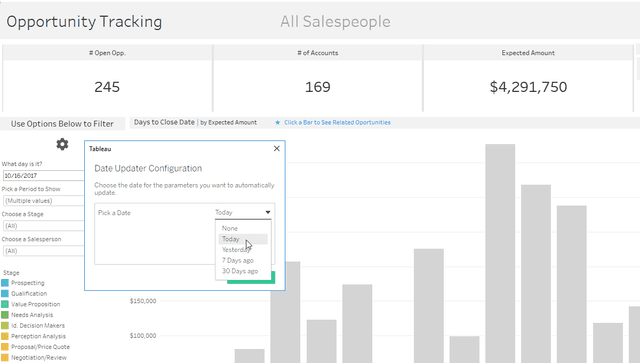Click the Value Proposition color swatch
Image resolution: width=640 pixels, height=363 pixels.
pyautogui.click(x=5, y=304)
